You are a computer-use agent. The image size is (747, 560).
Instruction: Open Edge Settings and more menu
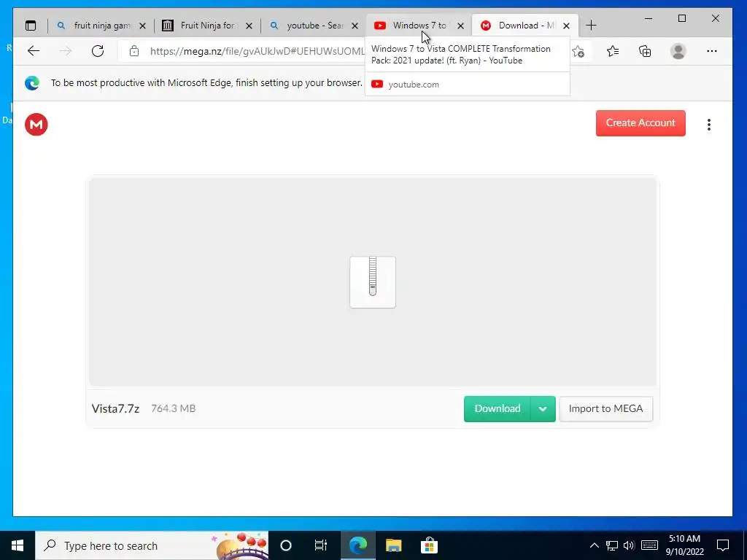[712, 51]
